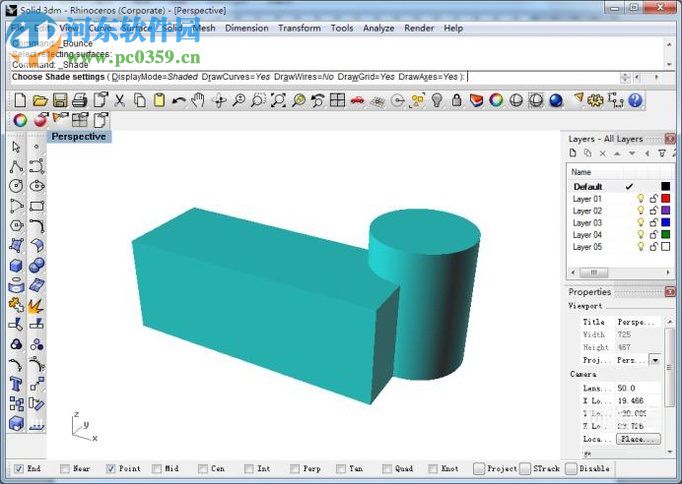Screen dimensions: 682x484
Task: Select the Explode tool in left toolbar
Action: 36,306
